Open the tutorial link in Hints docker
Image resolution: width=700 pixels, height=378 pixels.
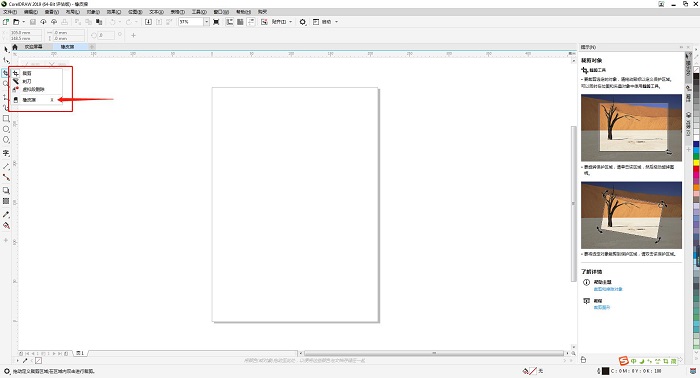(601, 307)
